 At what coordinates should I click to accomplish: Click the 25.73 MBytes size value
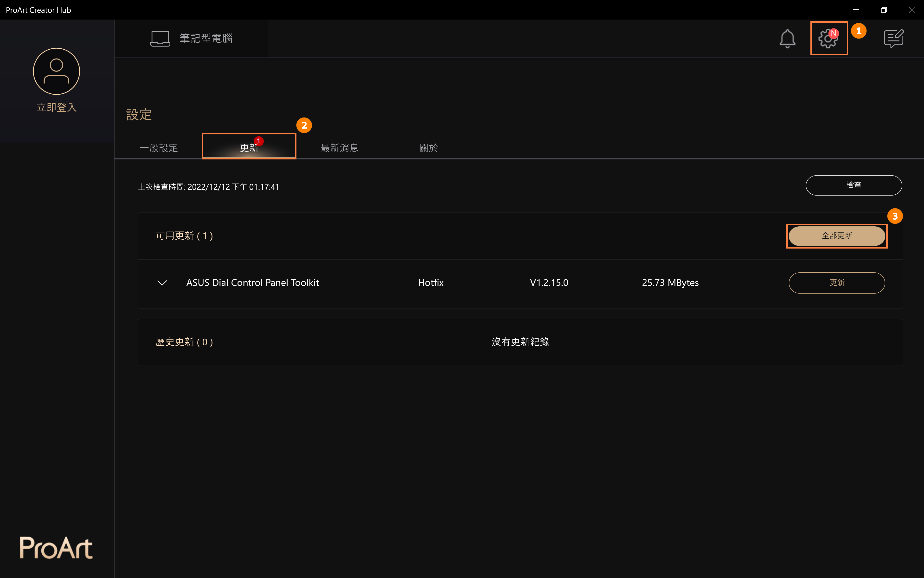(670, 283)
